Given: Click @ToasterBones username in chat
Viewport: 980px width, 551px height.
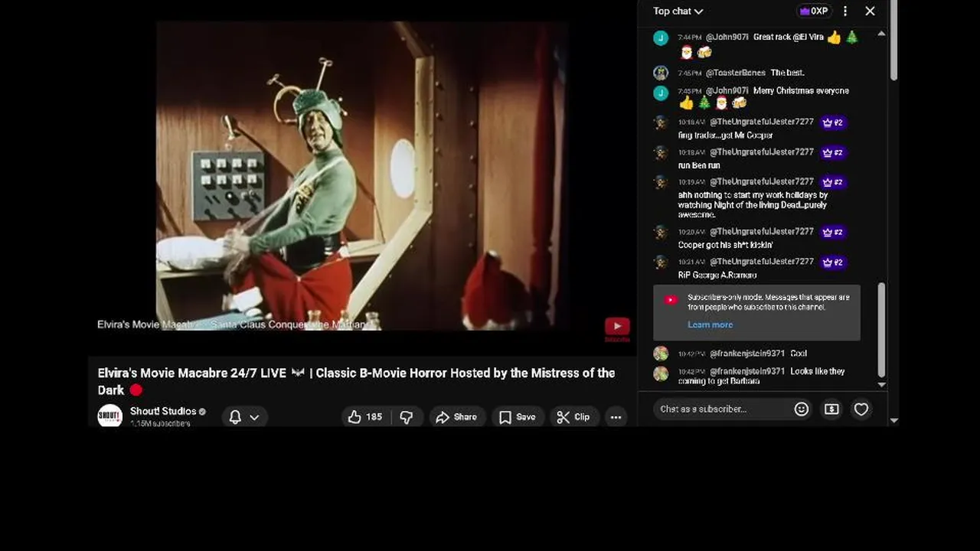Looking at the screenshot, I should pyautogui.click(x=735, y=73).
